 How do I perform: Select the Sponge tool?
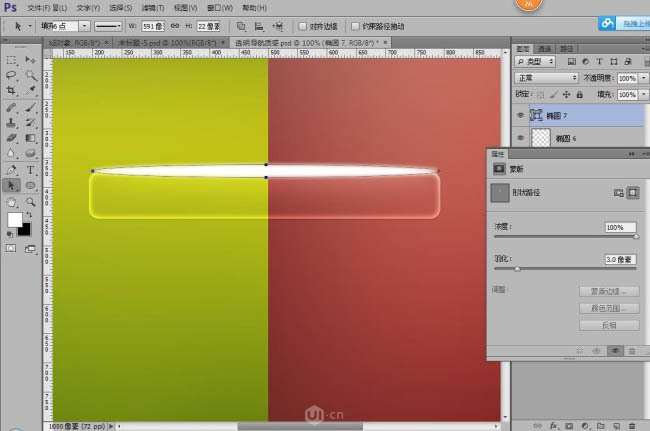(x=30, y=153)
